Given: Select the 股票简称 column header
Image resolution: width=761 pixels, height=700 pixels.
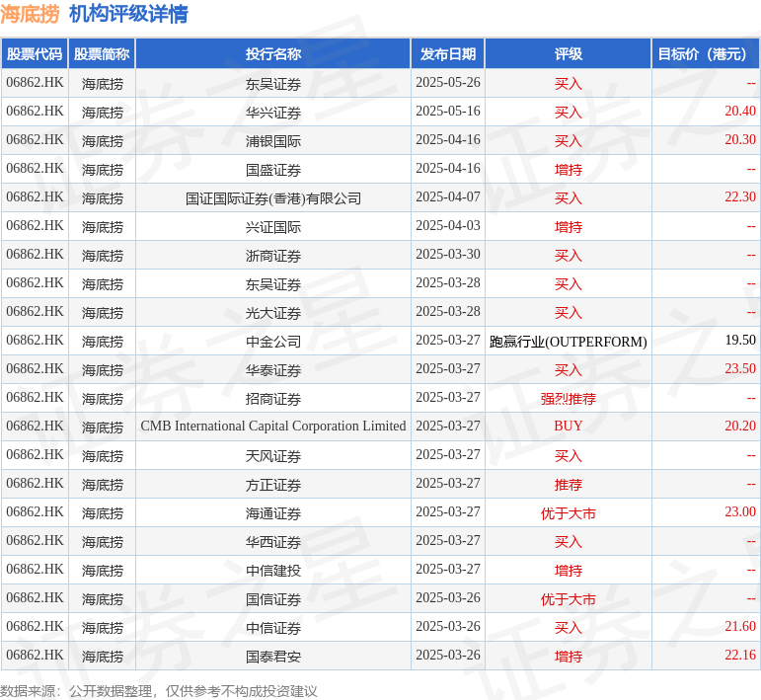Looking at the screenshot, I should [102, 54].
